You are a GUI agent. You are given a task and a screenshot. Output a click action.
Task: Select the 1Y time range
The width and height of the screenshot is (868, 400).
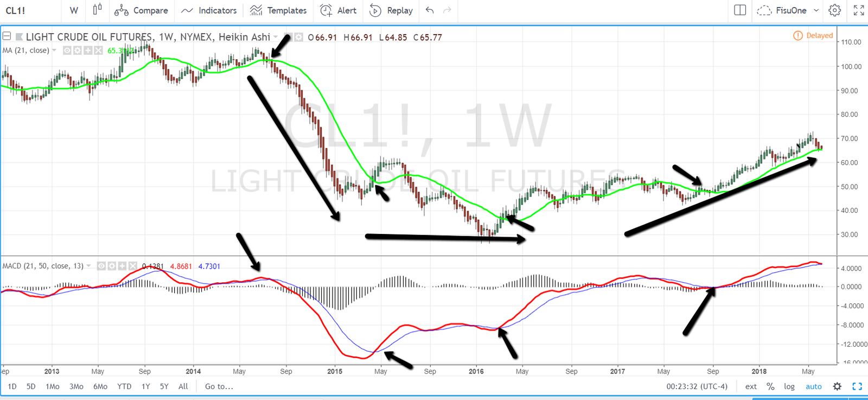[145, 386]
